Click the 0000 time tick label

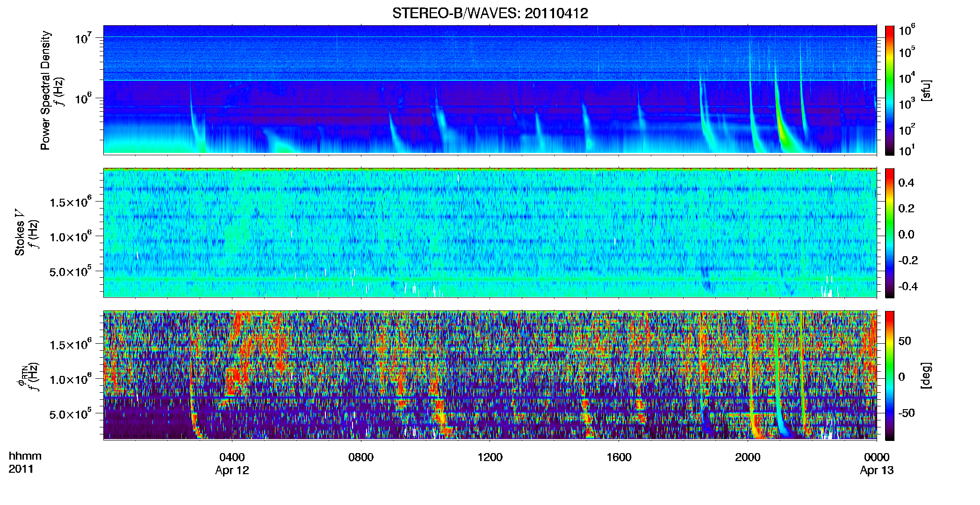point(877,457)
